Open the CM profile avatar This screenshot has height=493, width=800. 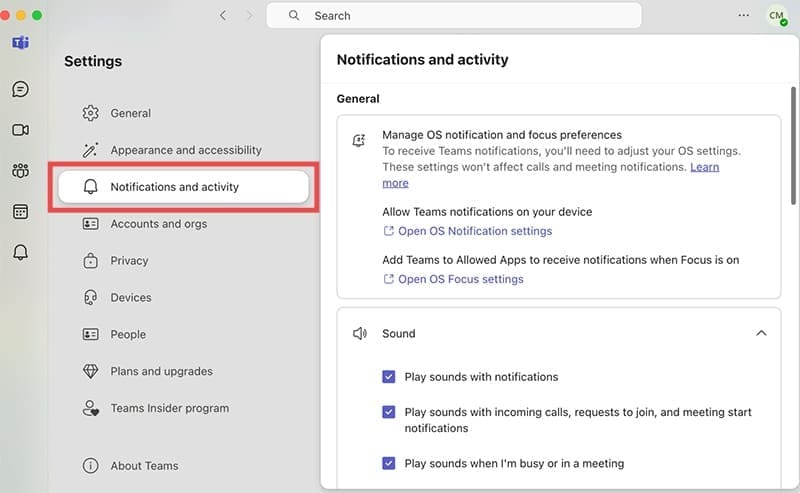(777, 16)
